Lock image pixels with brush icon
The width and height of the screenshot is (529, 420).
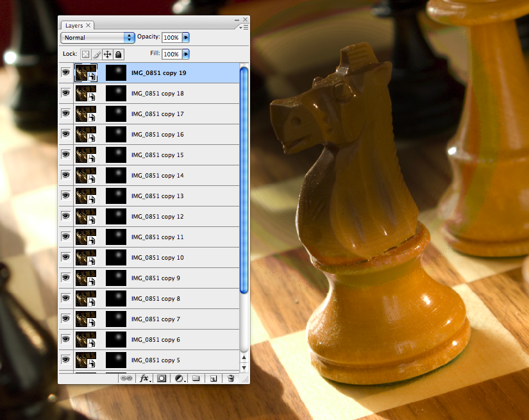tap(96, 55)
